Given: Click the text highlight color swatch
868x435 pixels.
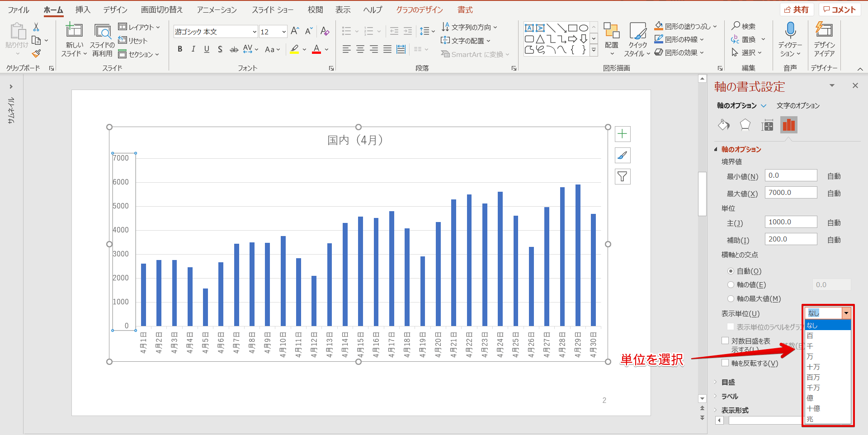Looking at the screenshot, I should [x=295, y=49].
